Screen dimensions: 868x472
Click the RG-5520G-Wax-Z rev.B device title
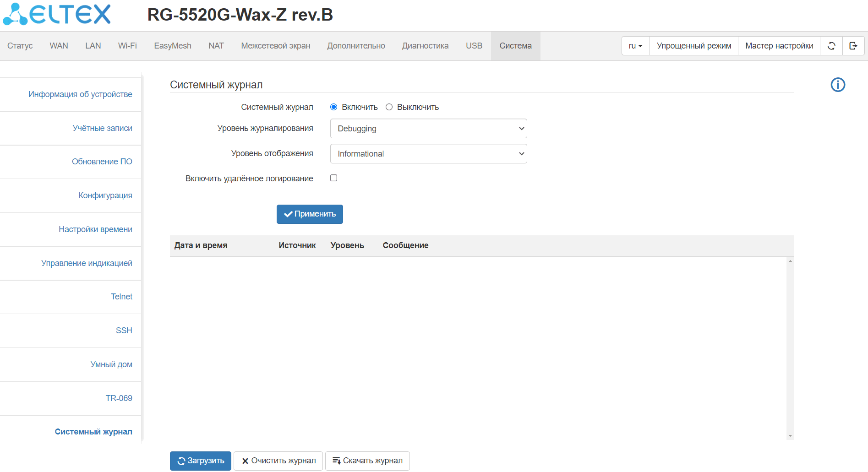[x=240, y=15]
